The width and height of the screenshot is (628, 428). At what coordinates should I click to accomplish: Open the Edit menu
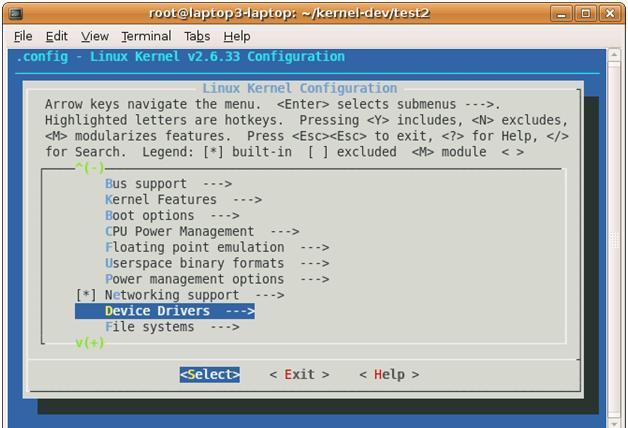57,36
